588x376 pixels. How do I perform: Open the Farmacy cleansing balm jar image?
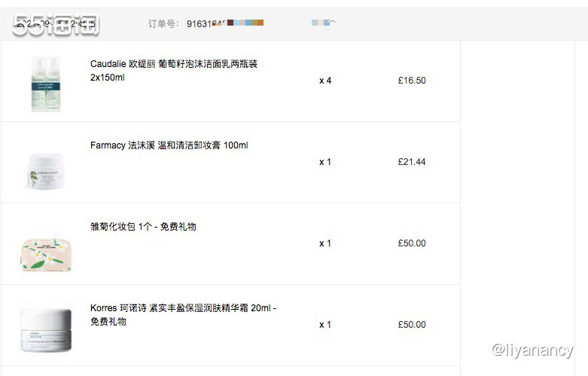(x=46, y=171)
